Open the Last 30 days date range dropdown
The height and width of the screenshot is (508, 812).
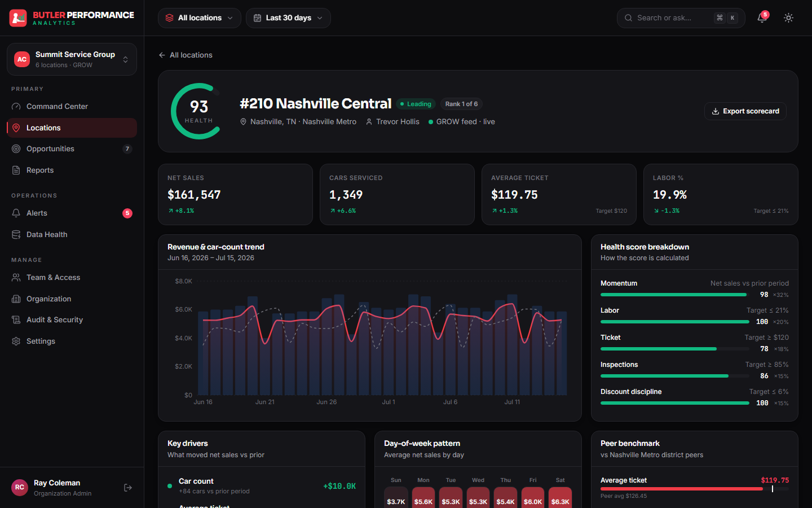click(288, 18)
